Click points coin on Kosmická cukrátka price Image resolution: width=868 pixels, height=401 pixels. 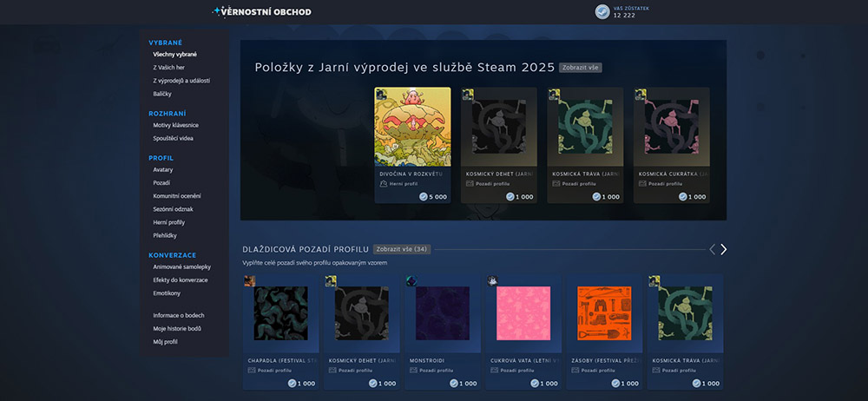coord(682,197)
